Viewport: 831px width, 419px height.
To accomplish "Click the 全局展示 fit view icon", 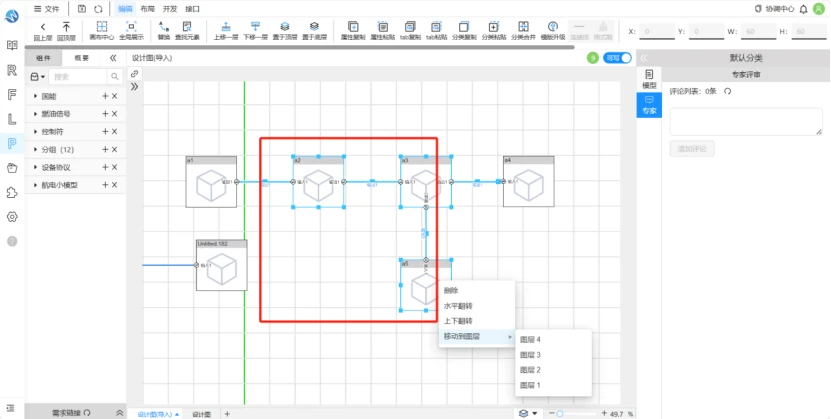I will click(x=131, y=26).
